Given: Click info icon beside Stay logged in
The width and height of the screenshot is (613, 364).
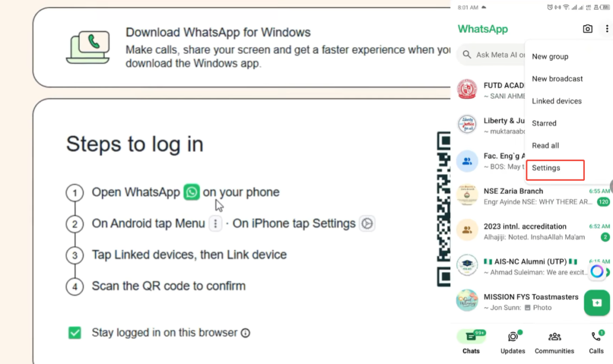Looking at the screenshot, I should 245,333.
